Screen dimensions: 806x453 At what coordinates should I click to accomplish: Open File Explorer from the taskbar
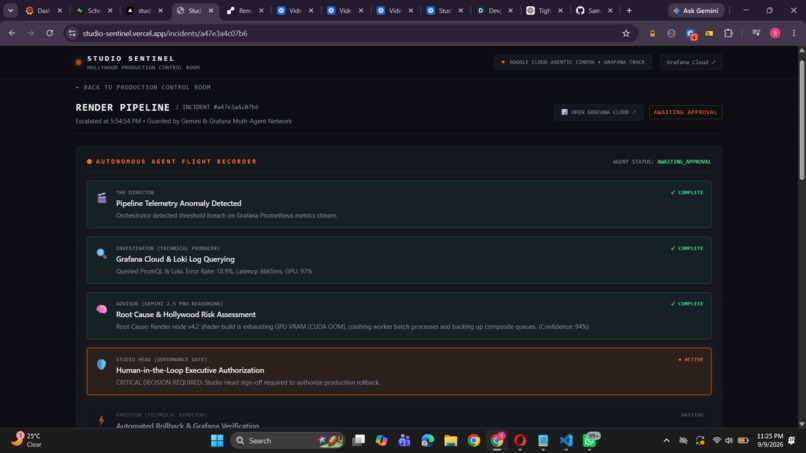point(450,441)
